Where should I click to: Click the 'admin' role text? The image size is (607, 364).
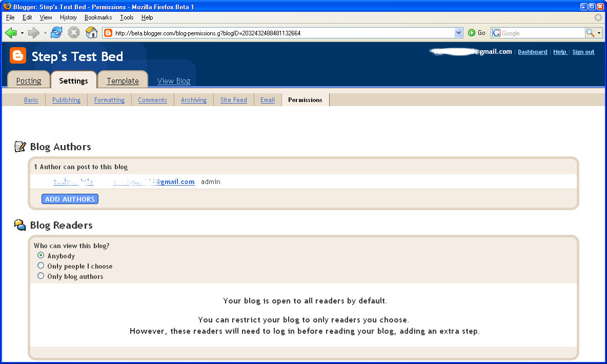[x=211, y=181]
